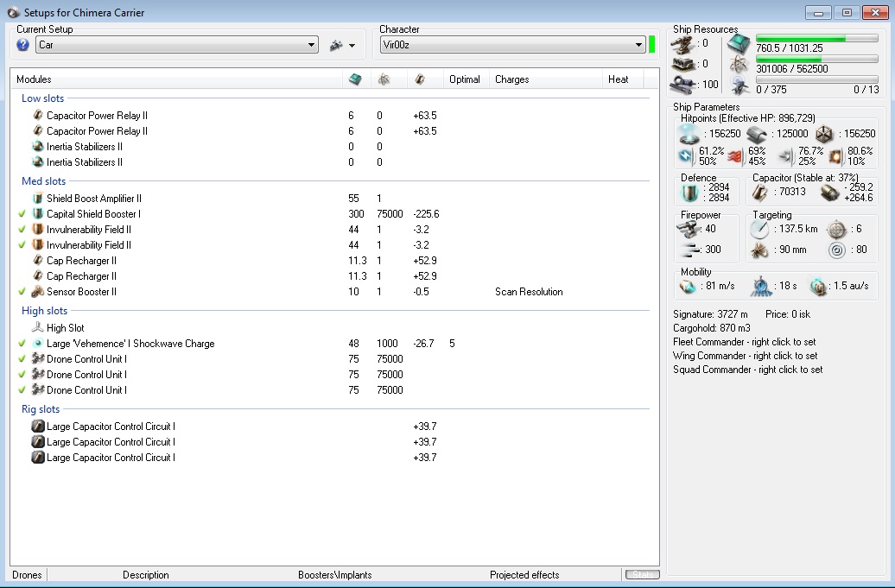The width and height of the screenshot is (895, 588).
Task: Click the first Inertia Stabilizers II module icon
Action: click(38, 147)
